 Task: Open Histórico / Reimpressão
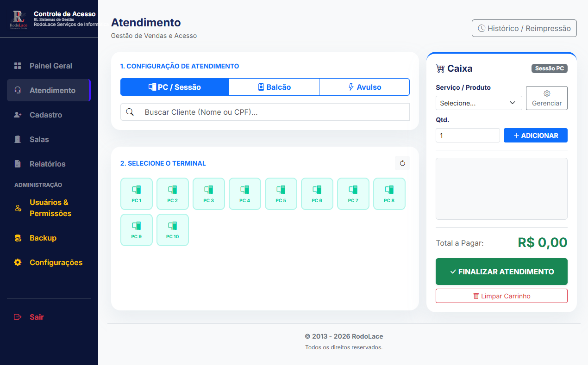point(524,28)
